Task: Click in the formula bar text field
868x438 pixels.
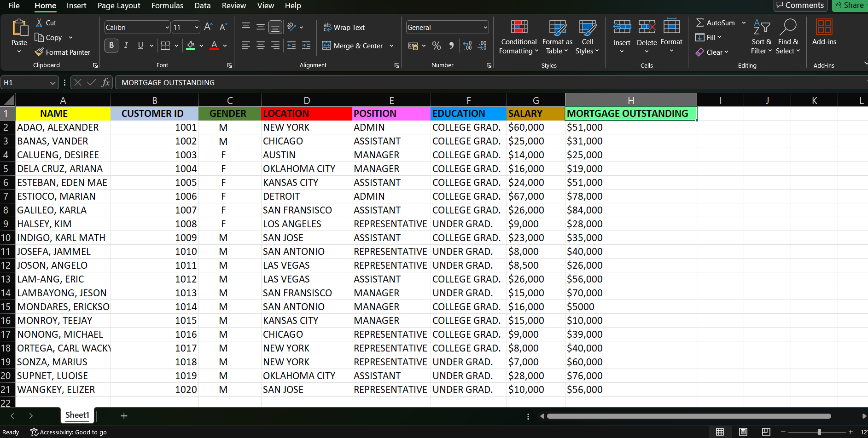Action: pos(490,83)
